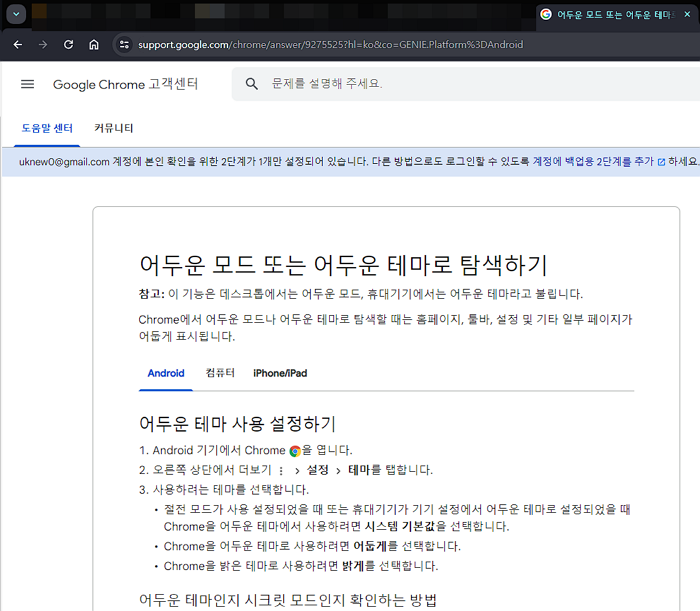Switch to 도움말 센터 tab

coord(47,129)
